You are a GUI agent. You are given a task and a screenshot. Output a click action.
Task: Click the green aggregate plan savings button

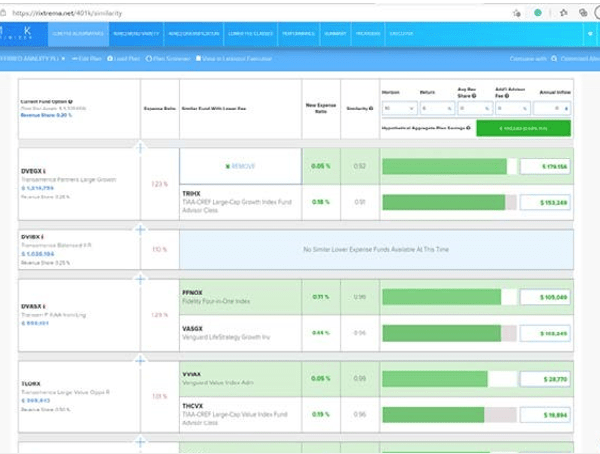coord(522,128)
